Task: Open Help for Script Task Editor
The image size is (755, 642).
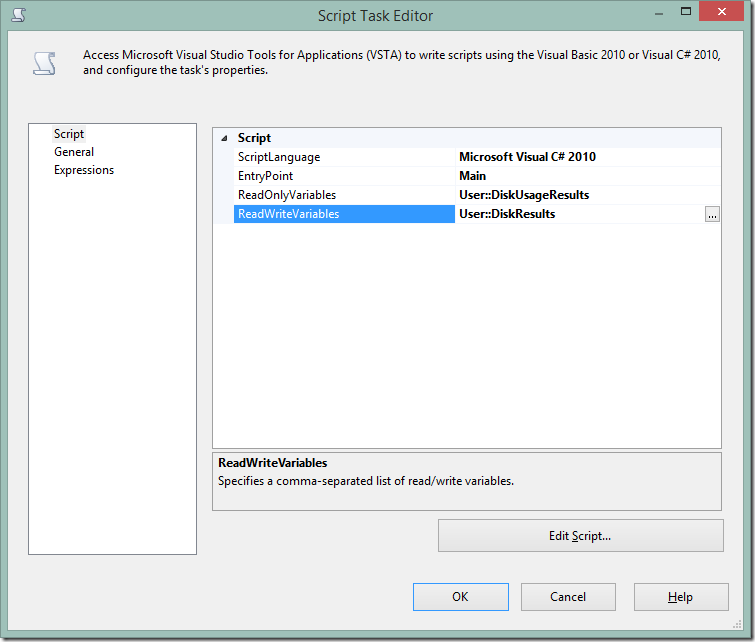Action: click(x=681, y=597)
